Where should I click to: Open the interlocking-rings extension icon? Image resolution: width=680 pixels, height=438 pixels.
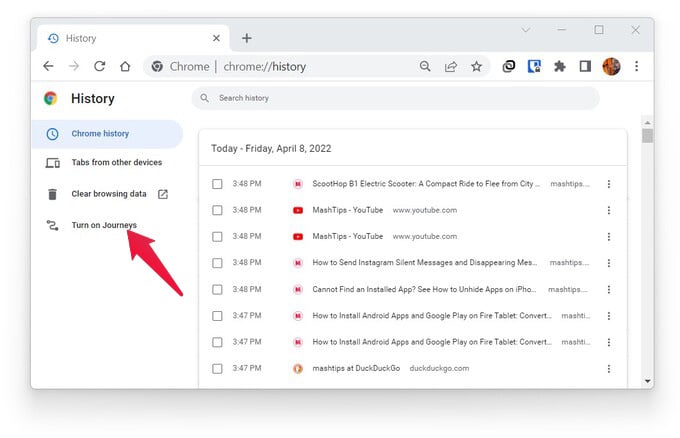point(509,66)
